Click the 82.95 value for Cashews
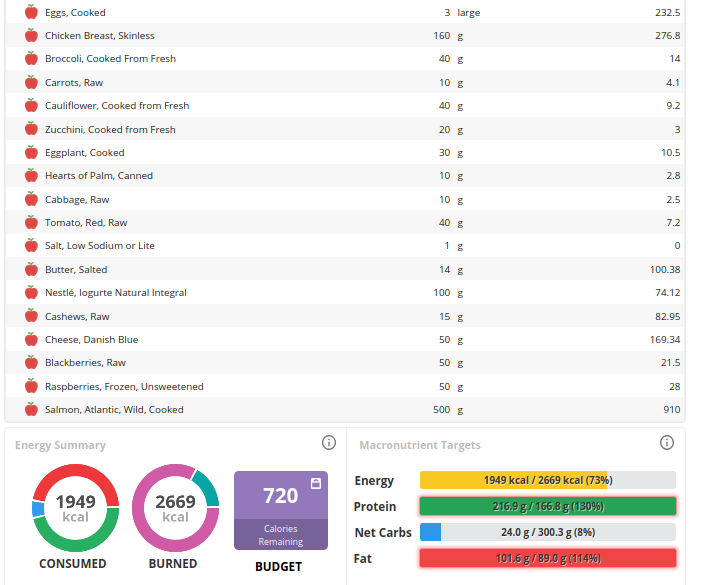This screenshot has height=585, width=701. click(x=667, y=317)
